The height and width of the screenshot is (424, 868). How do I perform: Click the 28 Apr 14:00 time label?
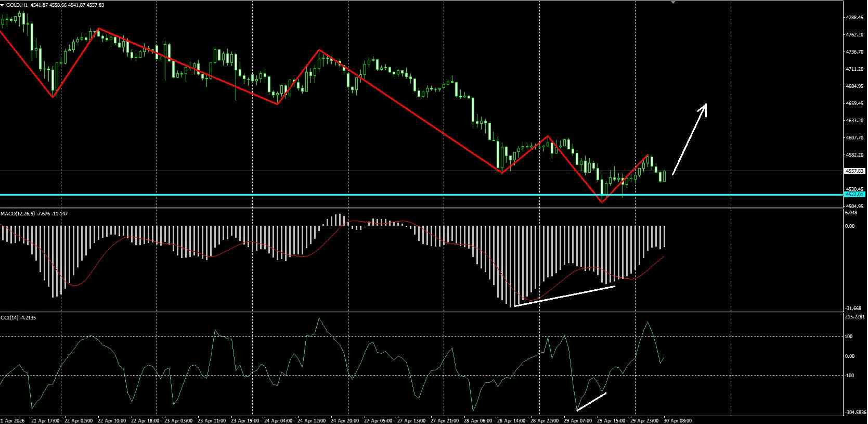[x=511, y=420]
